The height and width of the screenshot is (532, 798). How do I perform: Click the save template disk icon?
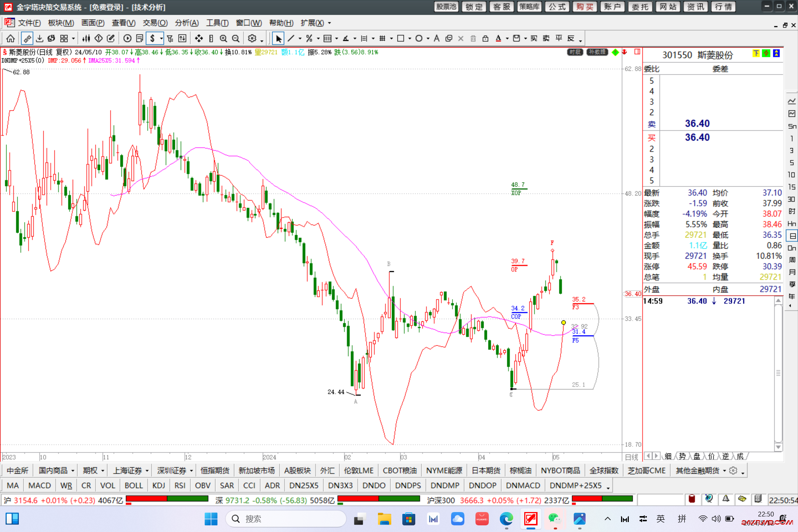point(516,38)
